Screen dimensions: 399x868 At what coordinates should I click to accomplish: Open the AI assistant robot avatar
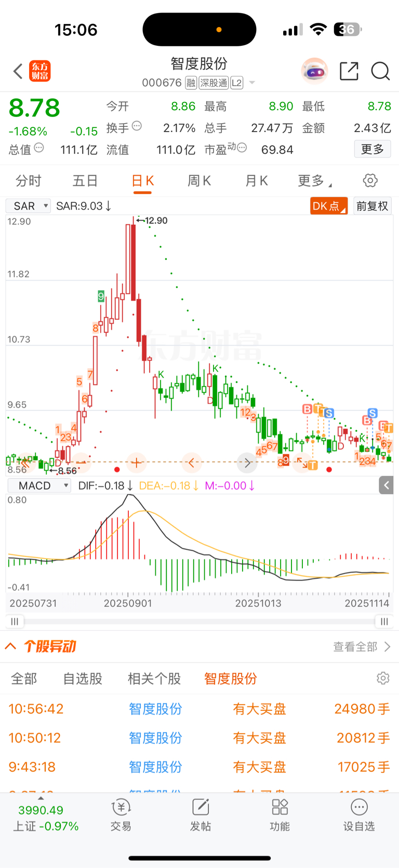(x=314, y=71)
